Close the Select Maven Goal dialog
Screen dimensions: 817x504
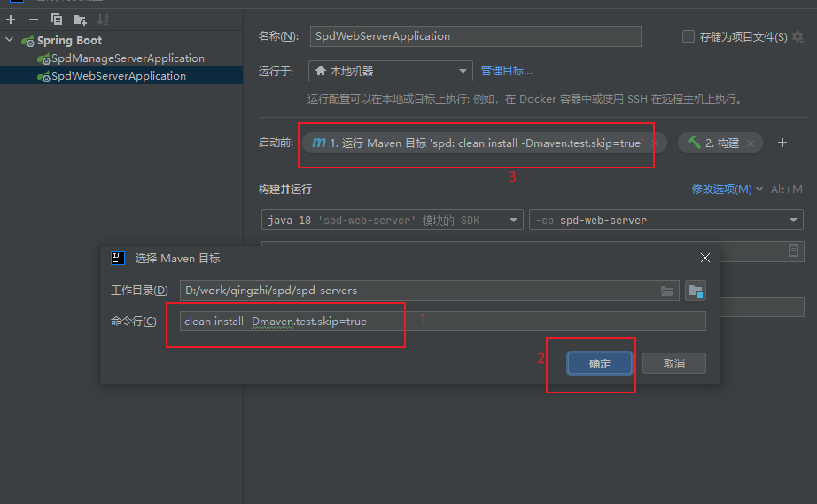pos(705,258)
